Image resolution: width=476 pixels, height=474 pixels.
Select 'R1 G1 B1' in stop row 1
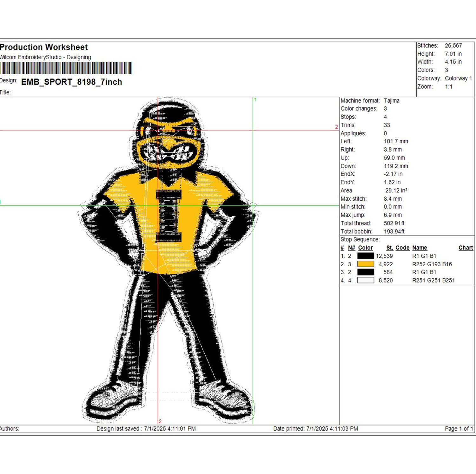point(424,256)
